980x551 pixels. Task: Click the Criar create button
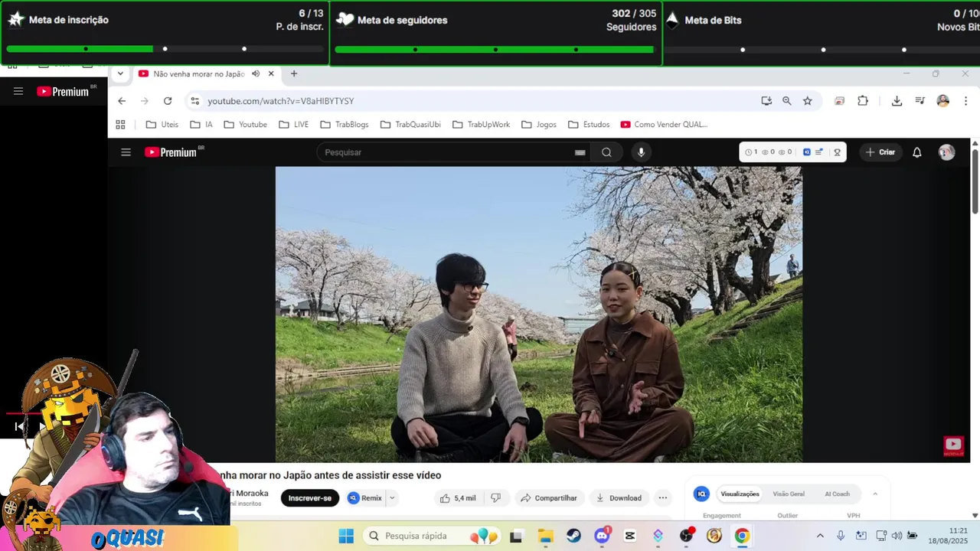(880, 152)
